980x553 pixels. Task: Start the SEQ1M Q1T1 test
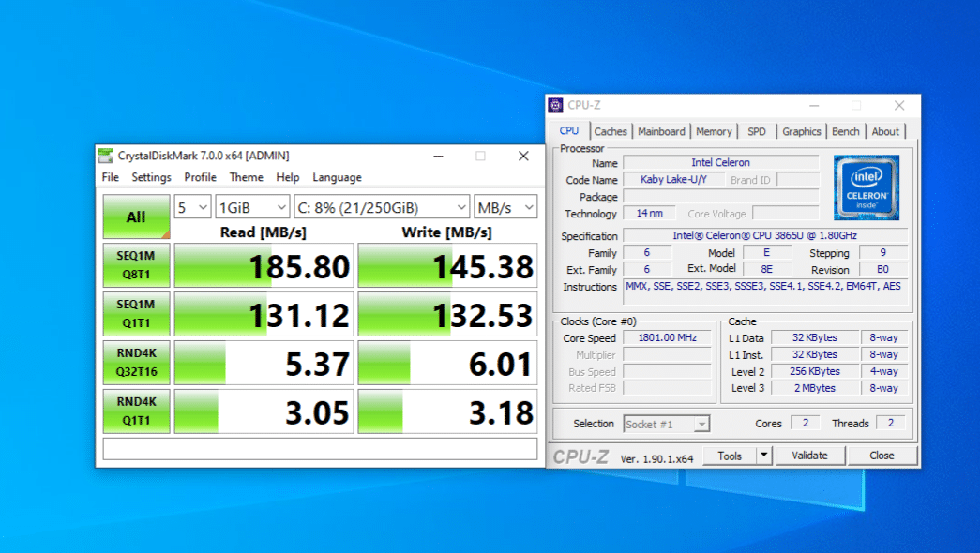point(136,314)
